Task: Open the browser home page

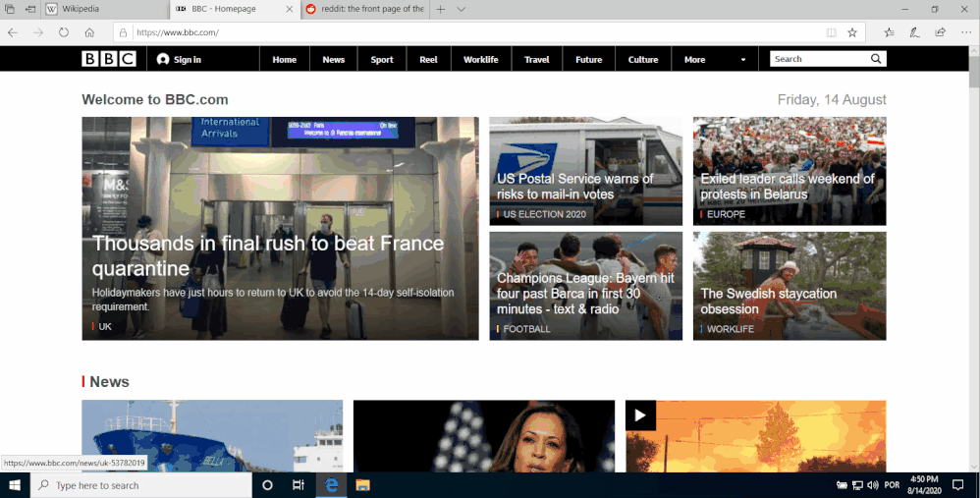Action: pos(89,32)
